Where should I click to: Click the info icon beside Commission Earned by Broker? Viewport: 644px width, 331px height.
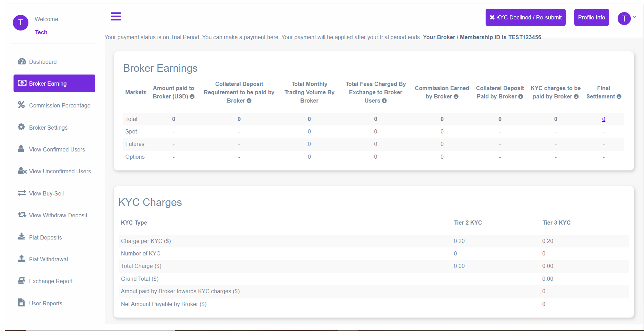(x=457, y=96)
